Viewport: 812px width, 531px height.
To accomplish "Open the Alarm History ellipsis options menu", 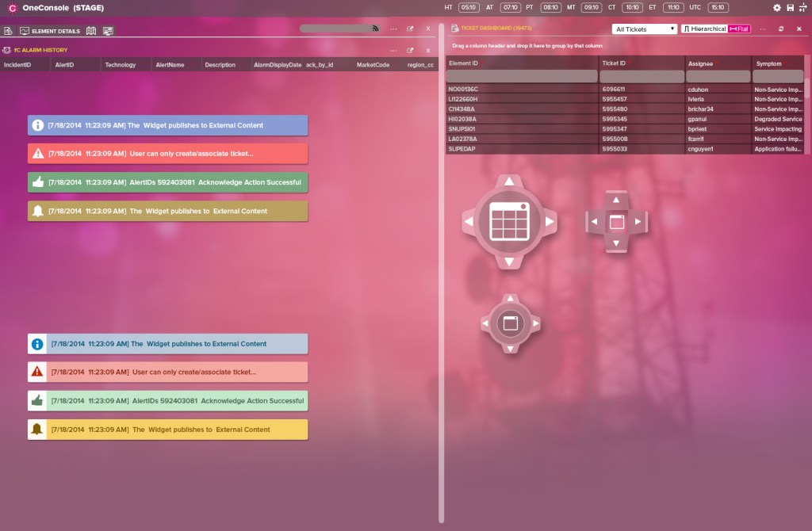I will click(x=393, y=50).
